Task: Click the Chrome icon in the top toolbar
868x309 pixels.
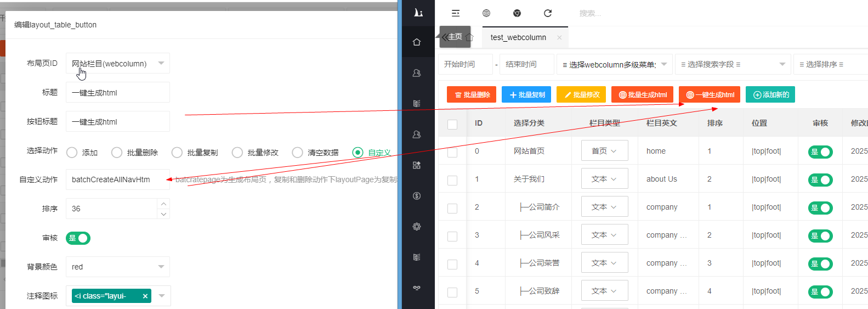Action: pos(517,13)
